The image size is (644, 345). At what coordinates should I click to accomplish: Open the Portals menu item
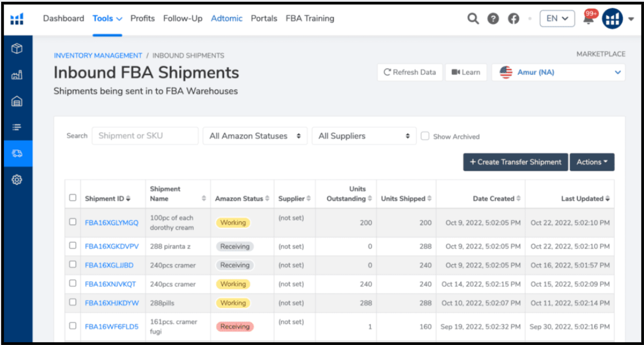coord(264,19)
